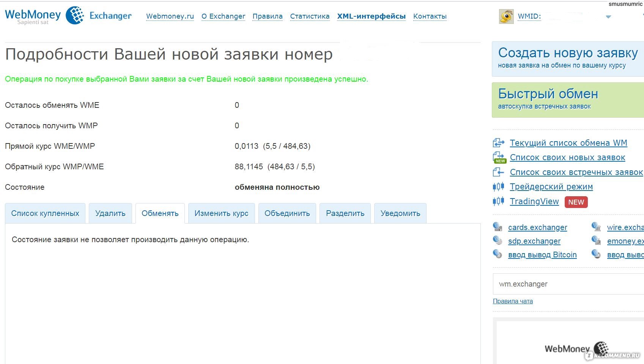
Task: Click the Быстрый обмен banner button
Action: tap(568, 100)
